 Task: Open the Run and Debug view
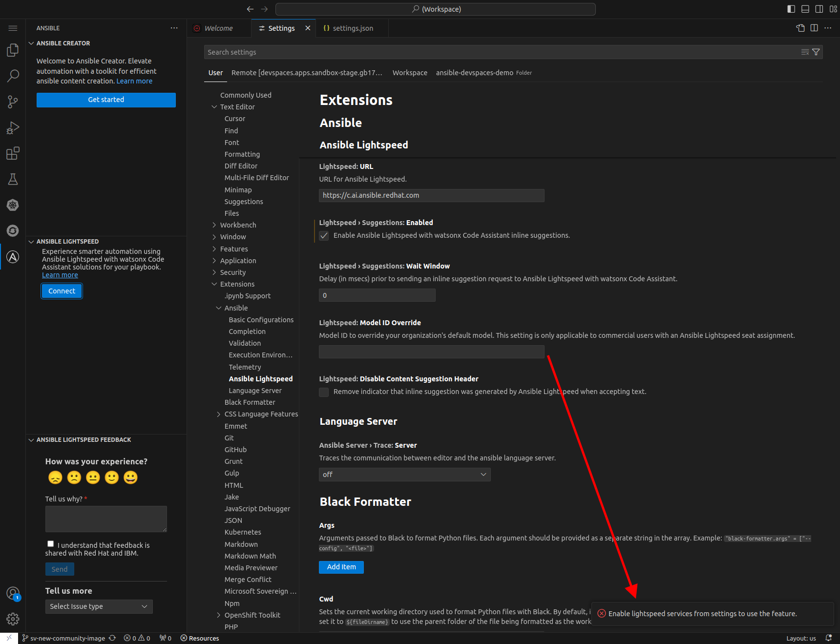coord(13,128)
